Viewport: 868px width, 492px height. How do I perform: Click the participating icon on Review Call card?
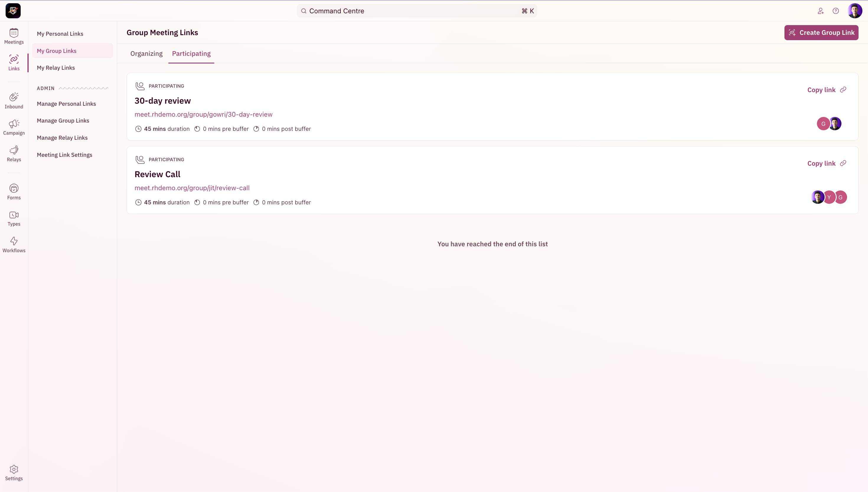coord(140,159)
